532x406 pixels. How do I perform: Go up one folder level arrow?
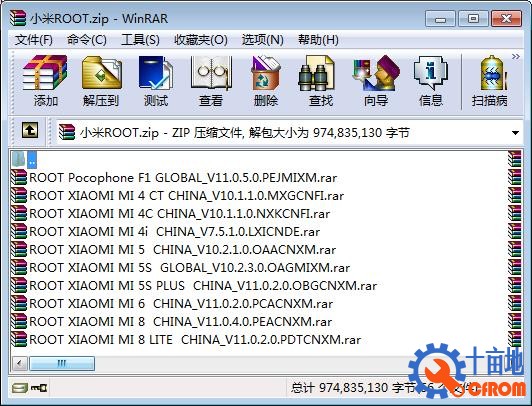pyautogui.click(x=30, y=130)
